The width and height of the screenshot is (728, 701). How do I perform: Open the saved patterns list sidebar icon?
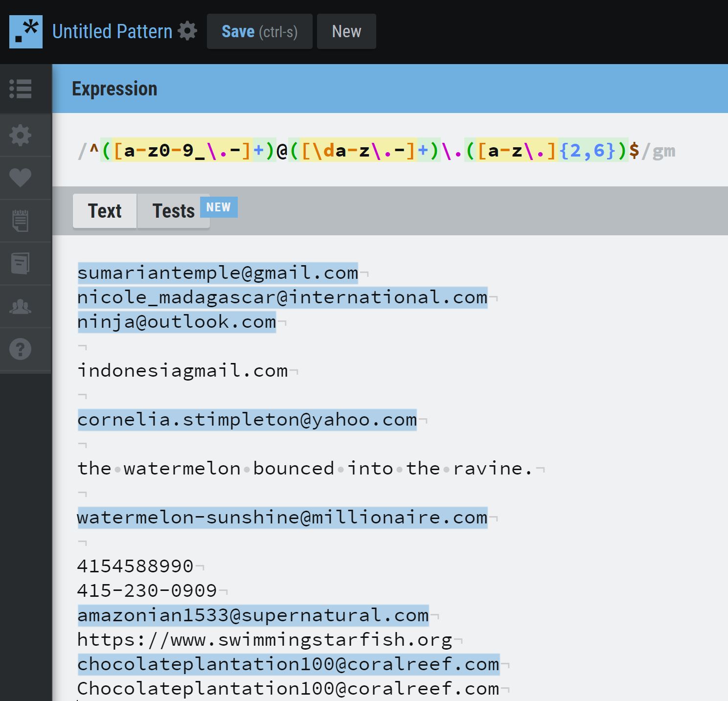tap(20, 90)
